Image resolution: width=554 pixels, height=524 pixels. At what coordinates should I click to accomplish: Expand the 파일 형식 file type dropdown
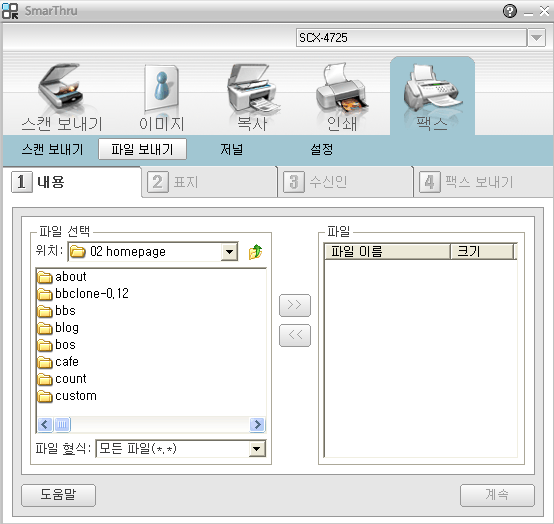[x=257, y=449]
